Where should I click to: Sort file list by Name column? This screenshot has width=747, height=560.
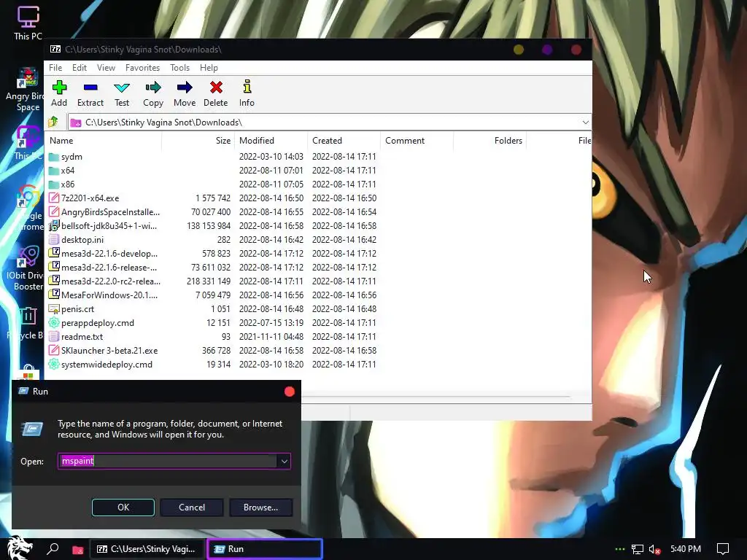click(103, 141)
